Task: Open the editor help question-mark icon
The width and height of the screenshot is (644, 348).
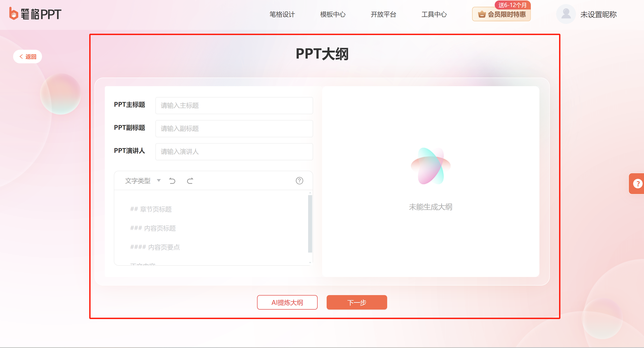Action: click(x=299, y=181)
